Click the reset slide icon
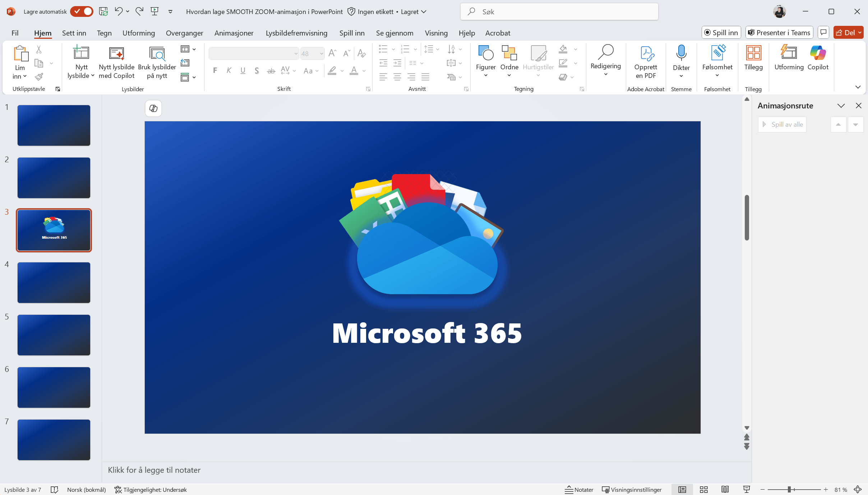Image resolution: width=868 pixels, height=495 pixels. pos(185,63)
